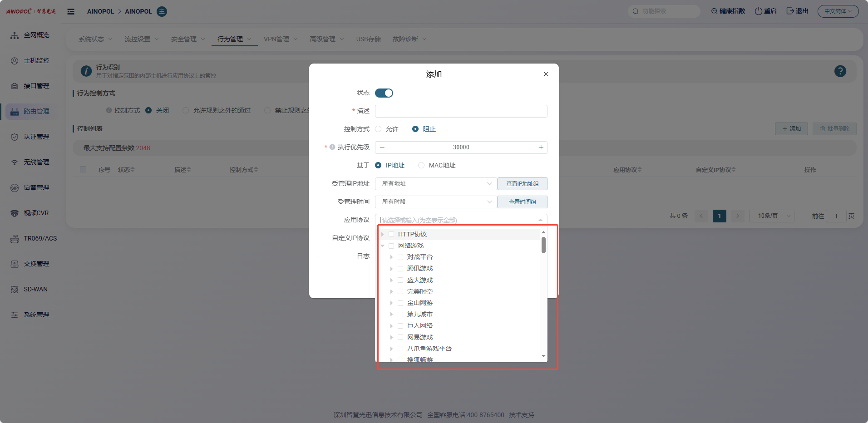868x423 pixels.
Task: Click the 主机监控 host monitoring icon
Action: [15, 61]
